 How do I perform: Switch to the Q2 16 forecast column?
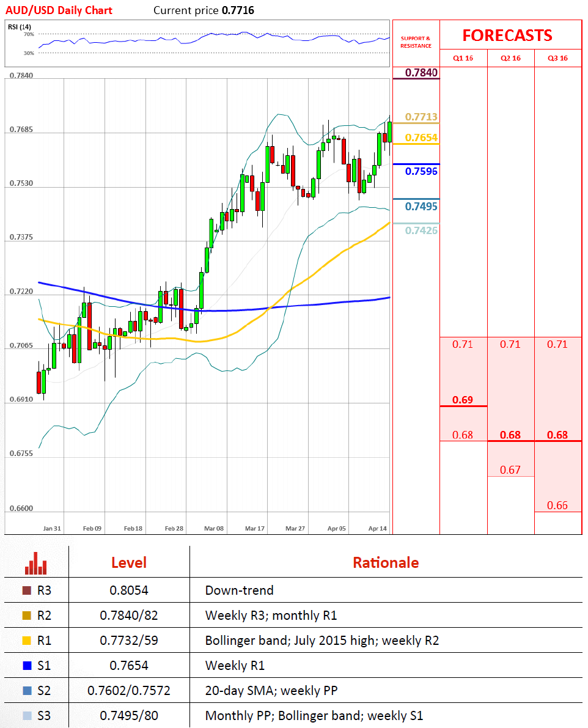[x=510, y=58]
